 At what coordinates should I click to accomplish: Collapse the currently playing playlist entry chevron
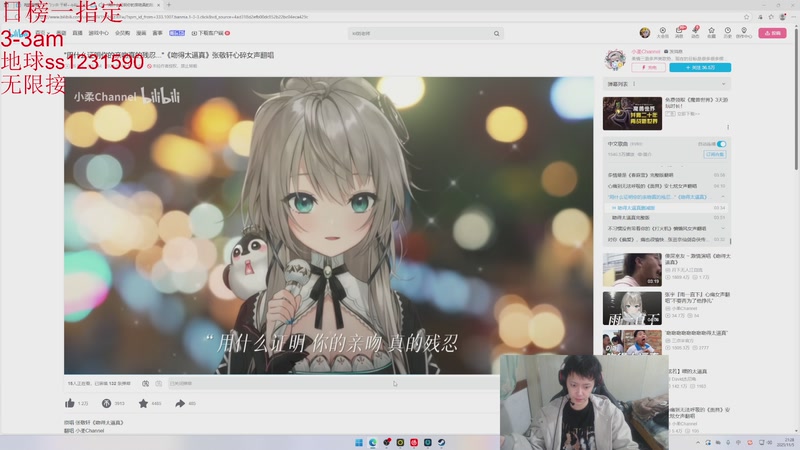point(723,196)
